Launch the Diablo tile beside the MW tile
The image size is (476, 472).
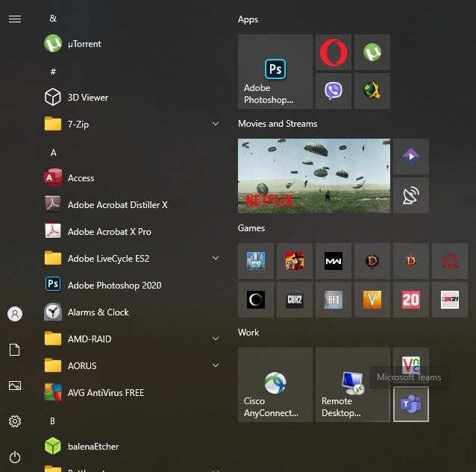point(372,261)
